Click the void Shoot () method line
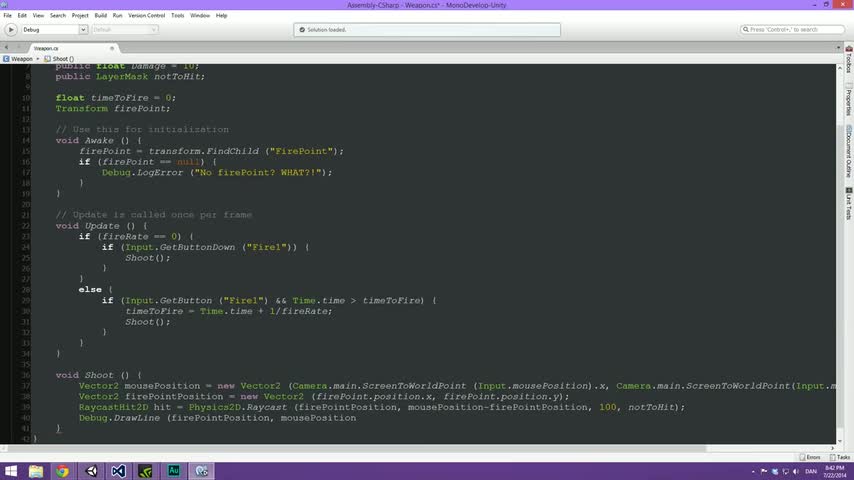 tap(99, 375)
